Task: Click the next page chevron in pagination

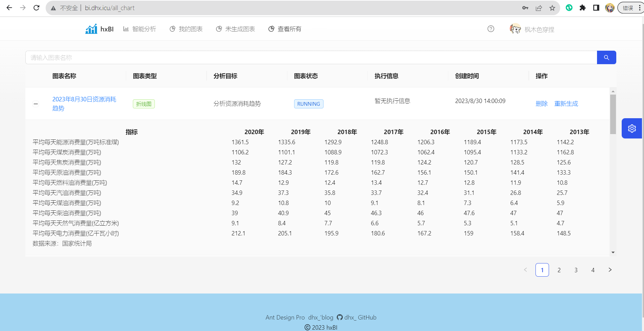Action: 610,270
